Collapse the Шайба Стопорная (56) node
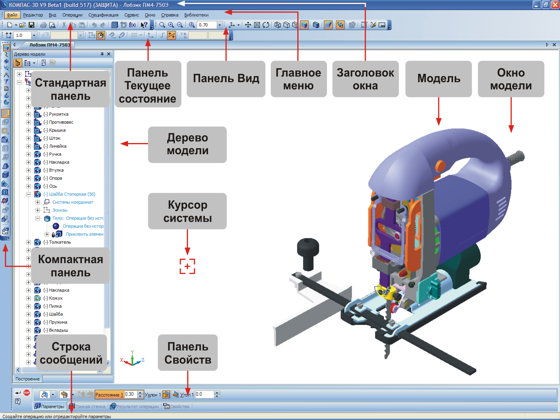Image resolution: width=560 pixels, height=420 pixels. click(x=29, y=194)
